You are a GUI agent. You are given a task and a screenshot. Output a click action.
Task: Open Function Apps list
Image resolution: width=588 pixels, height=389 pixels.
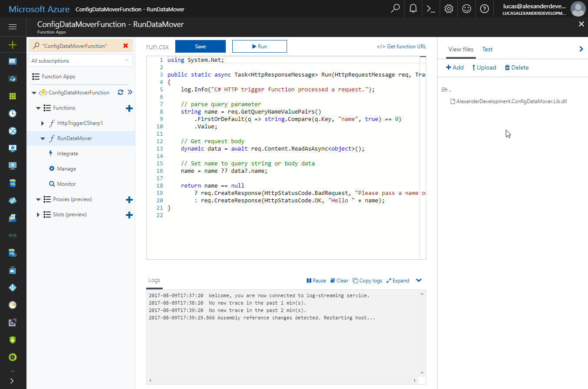[58, 77]
